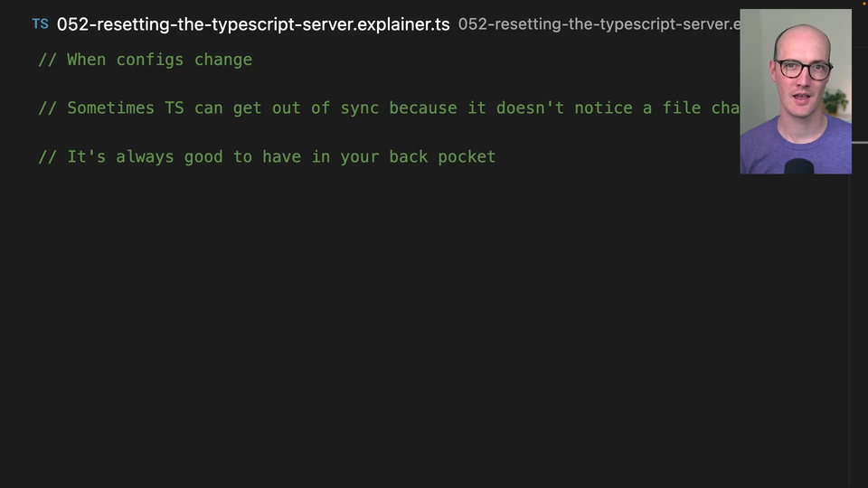Image resolution: width=868 pixels, height=488 pixels.
Task: Click the word "good" in the third comment
Action: click(x=203, y=157)
